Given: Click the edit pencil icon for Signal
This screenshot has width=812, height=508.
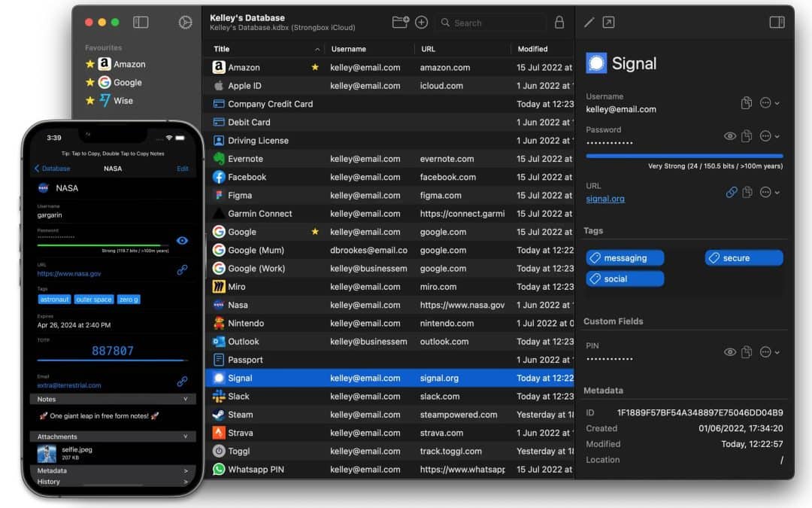Looking at the screenshot, I should [x=589, y=23].
